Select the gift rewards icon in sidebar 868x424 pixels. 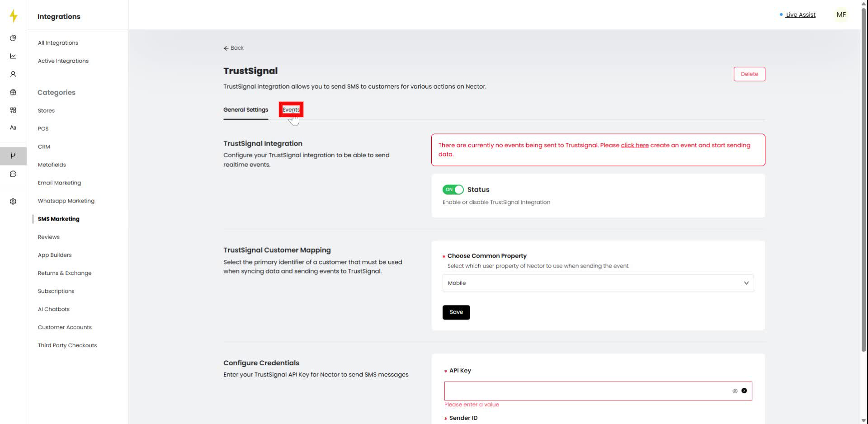pos(13,92)
